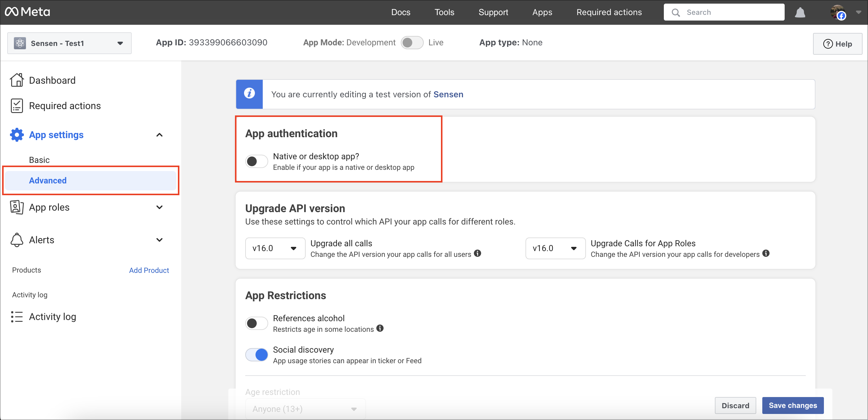Click the Required actions checklist icon
The width and height of the screenshot is (868, 420).
click(17, 106)
